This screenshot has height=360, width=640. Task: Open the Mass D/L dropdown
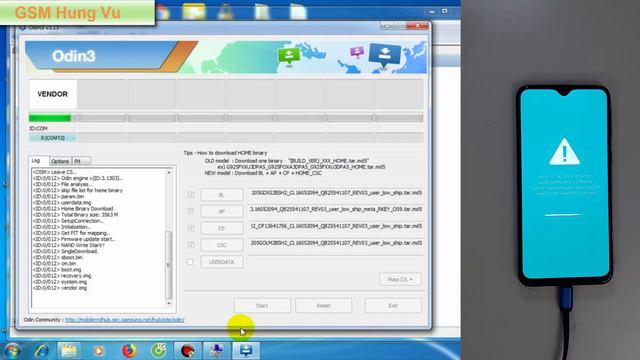point(400,280)
